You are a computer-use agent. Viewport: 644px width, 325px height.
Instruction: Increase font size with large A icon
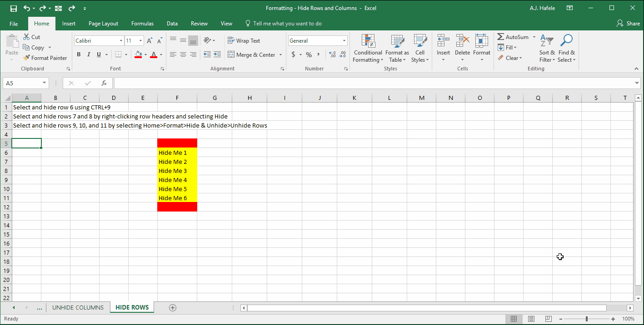coord(150,41)
